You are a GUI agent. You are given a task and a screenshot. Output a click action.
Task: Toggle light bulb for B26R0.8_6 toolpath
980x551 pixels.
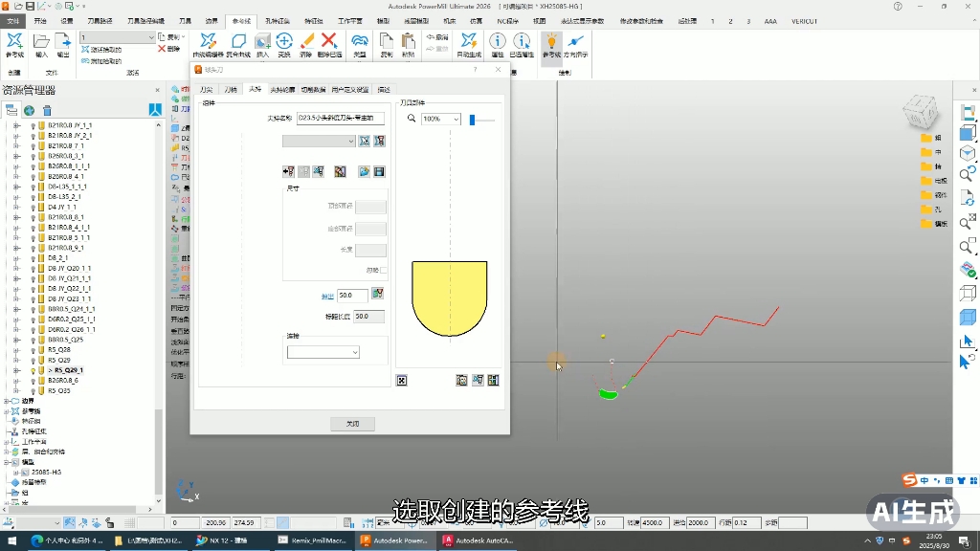[33, 381]
